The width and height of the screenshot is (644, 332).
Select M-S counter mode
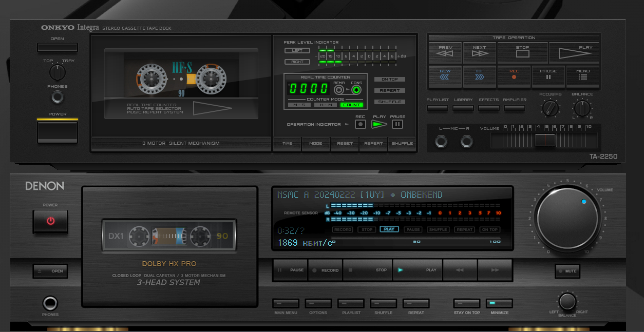tap(299, 105)
